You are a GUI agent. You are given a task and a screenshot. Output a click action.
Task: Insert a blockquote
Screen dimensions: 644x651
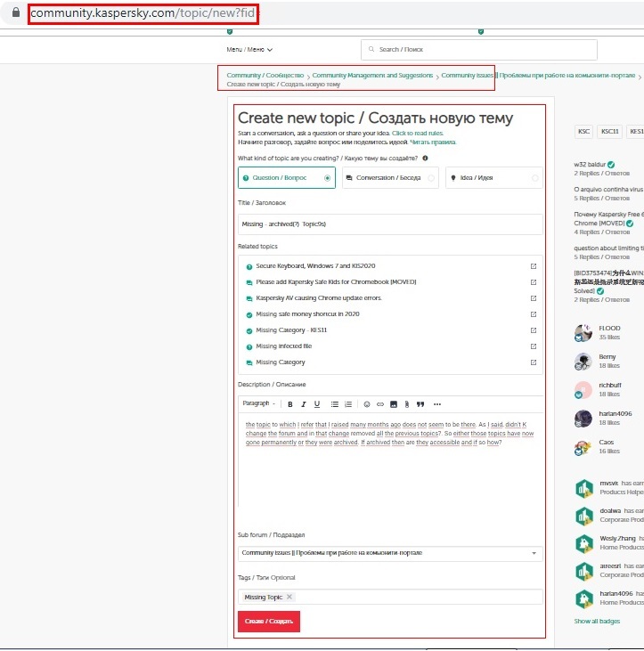(x=420, y=404)
